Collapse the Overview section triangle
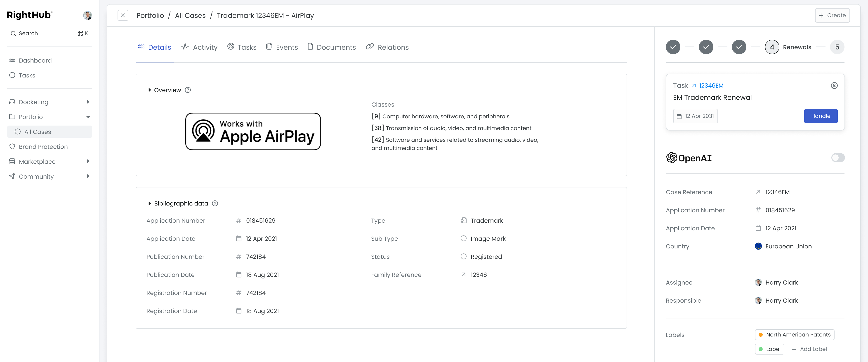This screenshot has height=362, width=868. pyautogui.click(x=149, y=90)
